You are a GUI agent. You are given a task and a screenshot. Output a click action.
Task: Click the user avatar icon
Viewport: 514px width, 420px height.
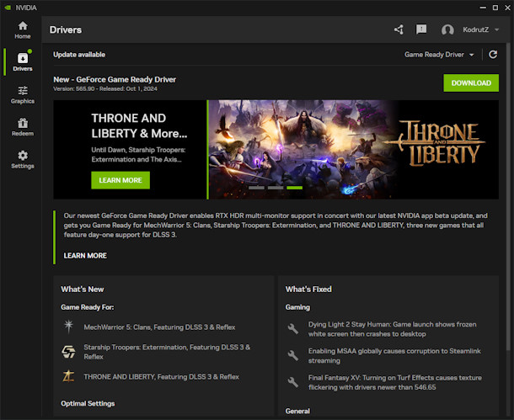[447, 30]
